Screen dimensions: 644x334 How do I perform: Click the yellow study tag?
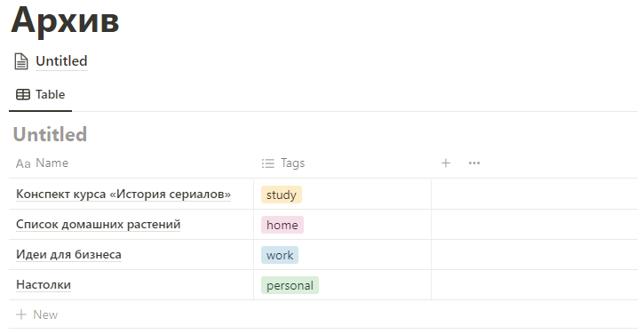point(282,195)
